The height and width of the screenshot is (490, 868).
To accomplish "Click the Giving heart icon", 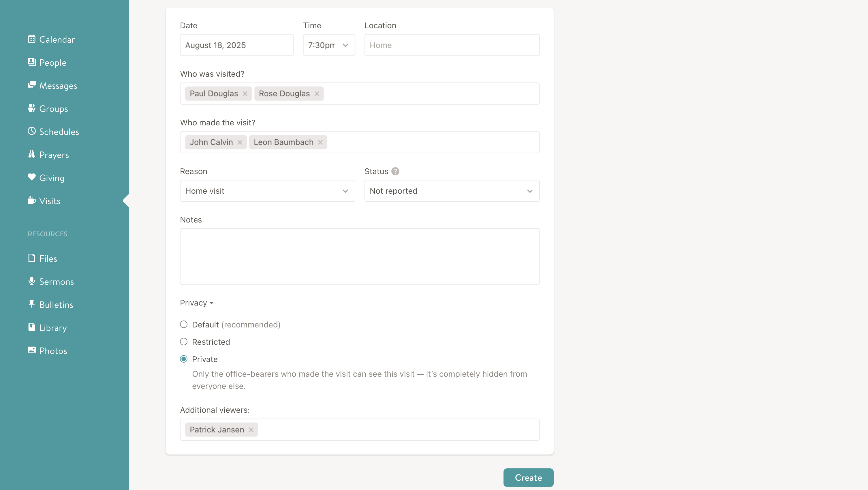I will point(32,177).
